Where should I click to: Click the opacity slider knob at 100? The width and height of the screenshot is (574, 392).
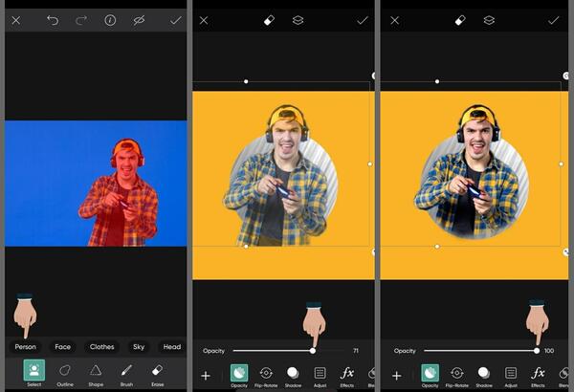[x=537, y=351]
